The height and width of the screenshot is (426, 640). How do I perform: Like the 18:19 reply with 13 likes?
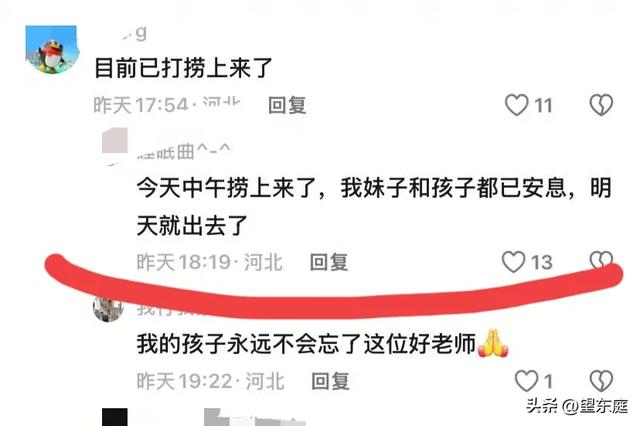coord(513,262)
